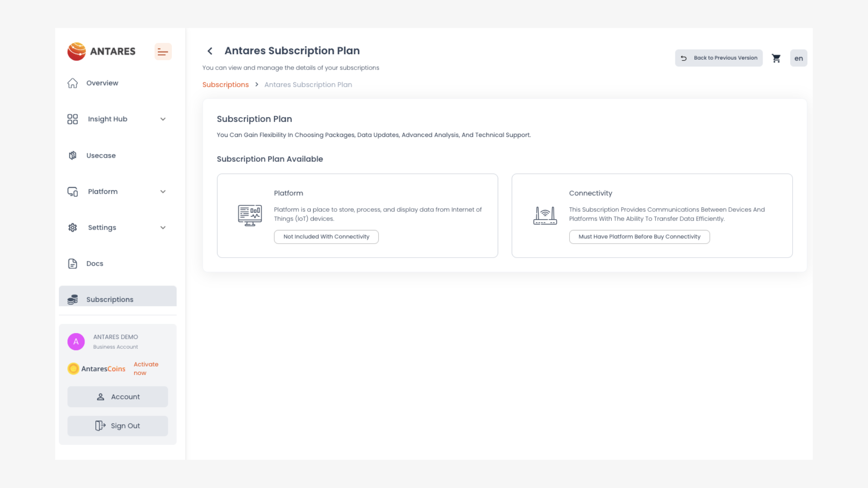Click Not Included With Connectivity badge

click(326, 237)
